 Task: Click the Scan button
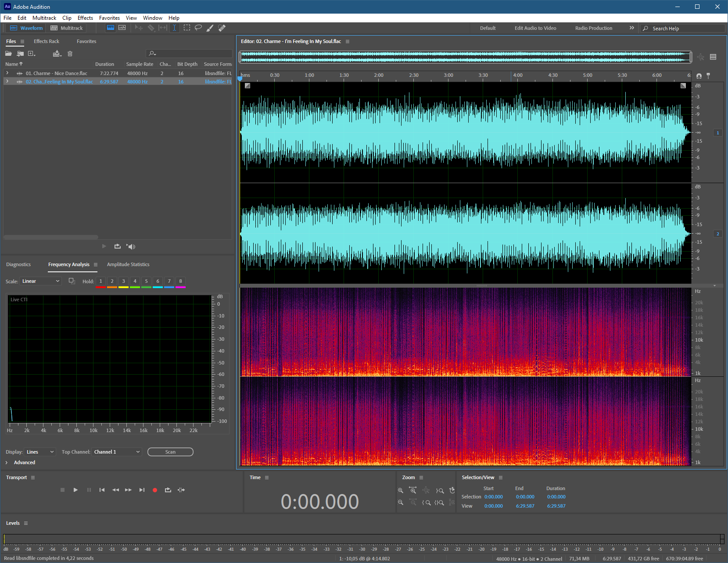170,452
